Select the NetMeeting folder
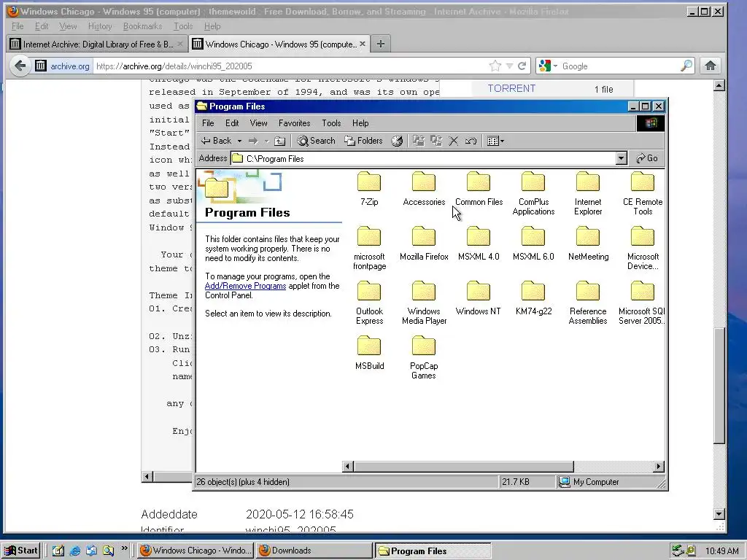Image resolution: width=747 pixels, height=560 pixels. click(x=589, y=244)
